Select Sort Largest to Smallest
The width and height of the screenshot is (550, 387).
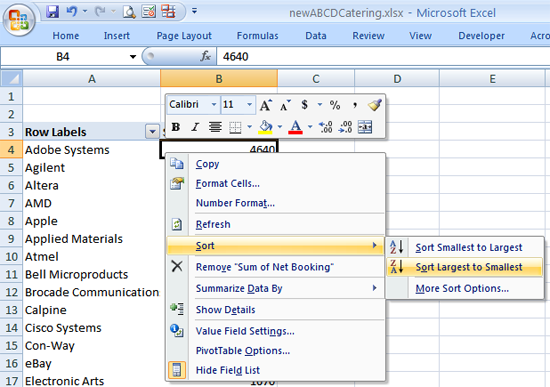pyautogui.click(x=465, y=267)
